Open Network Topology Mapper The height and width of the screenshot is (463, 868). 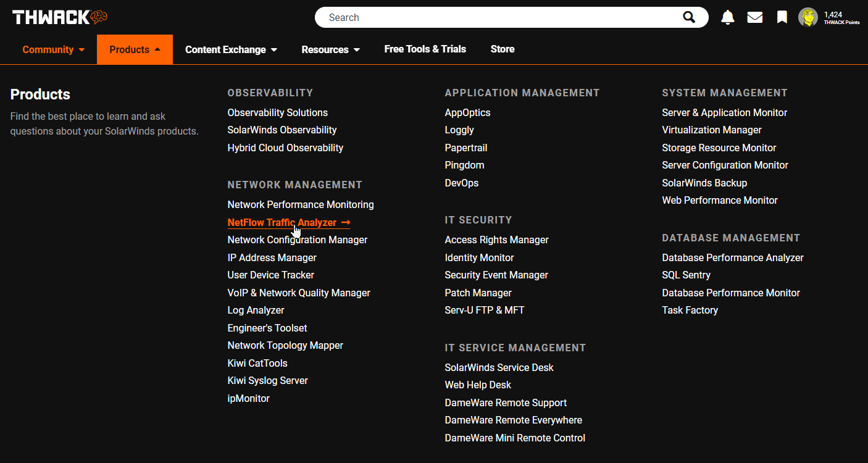tap(285, 345)
